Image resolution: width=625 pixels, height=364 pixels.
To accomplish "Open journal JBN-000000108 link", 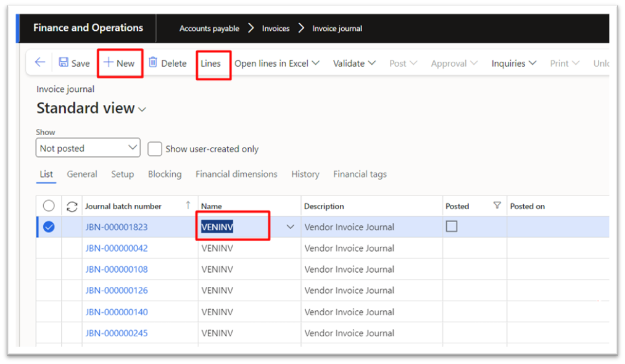I will pyautogui.click(x=117, y=269).
